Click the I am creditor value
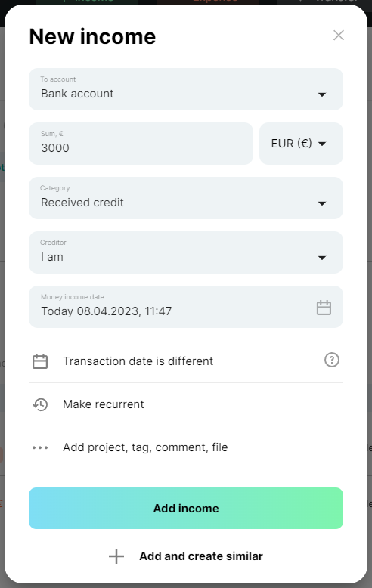 [52, 257]
